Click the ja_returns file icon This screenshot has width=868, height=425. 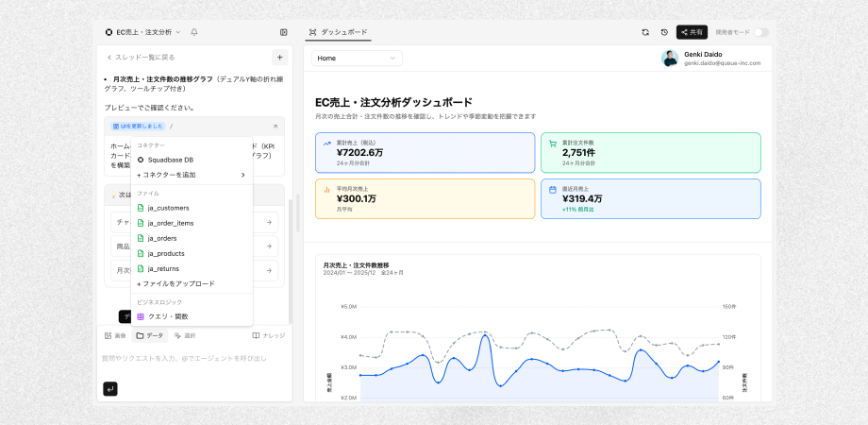140,269
